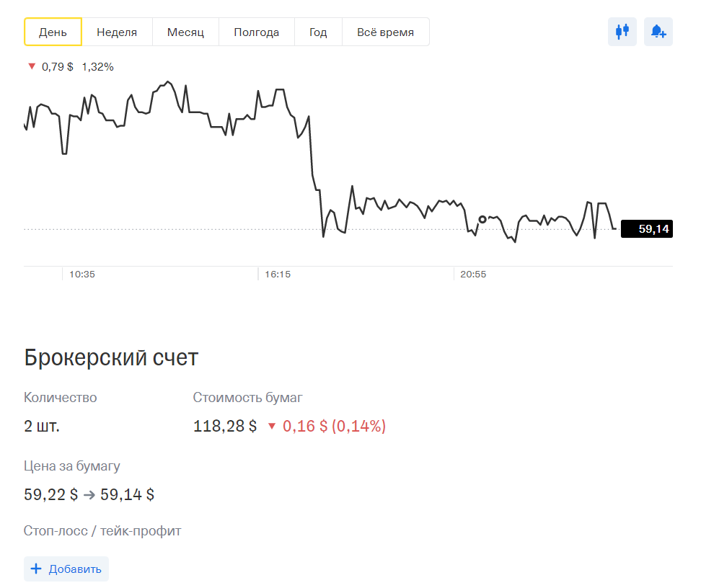The width and height of the screenshot is (701, 588).
Task: Click the 10:35 time axis label
Action: pyautogui.click(x=82, y=275)
